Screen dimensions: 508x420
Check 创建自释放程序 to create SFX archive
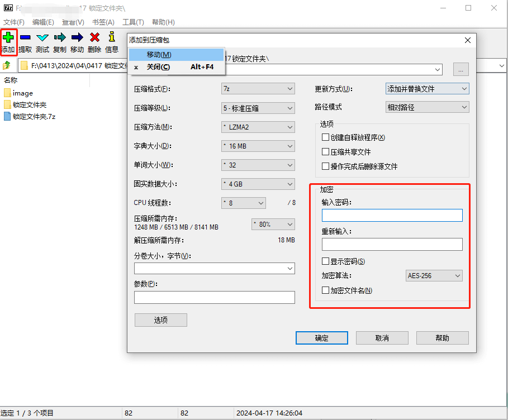click(x=326, y=136)
